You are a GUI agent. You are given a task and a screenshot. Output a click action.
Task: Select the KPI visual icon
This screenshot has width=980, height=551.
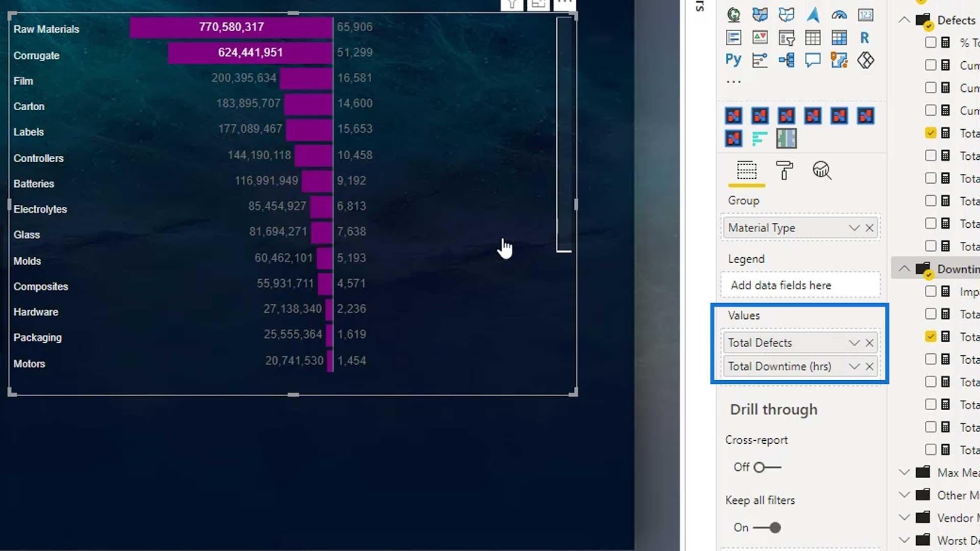(x=760, y=37)
